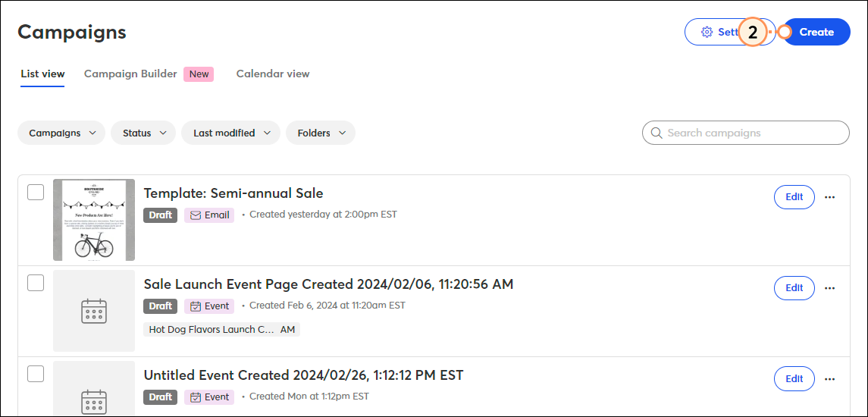Expand the Last modified filter dropdown

231,133
